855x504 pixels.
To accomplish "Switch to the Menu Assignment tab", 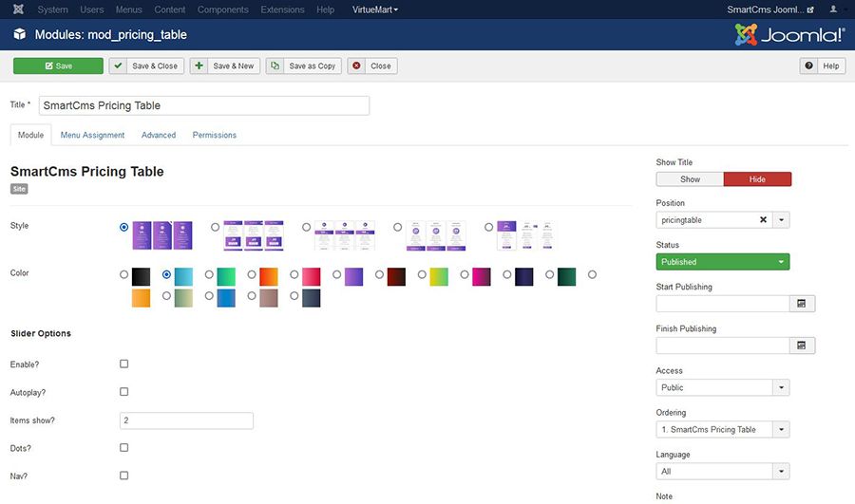I will pyautogui.click(x=92, y=135).
